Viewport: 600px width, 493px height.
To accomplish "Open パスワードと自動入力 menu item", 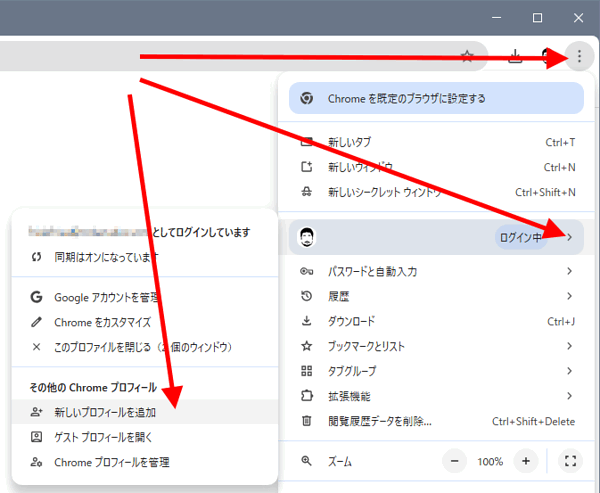I will (x=436, y=271).
